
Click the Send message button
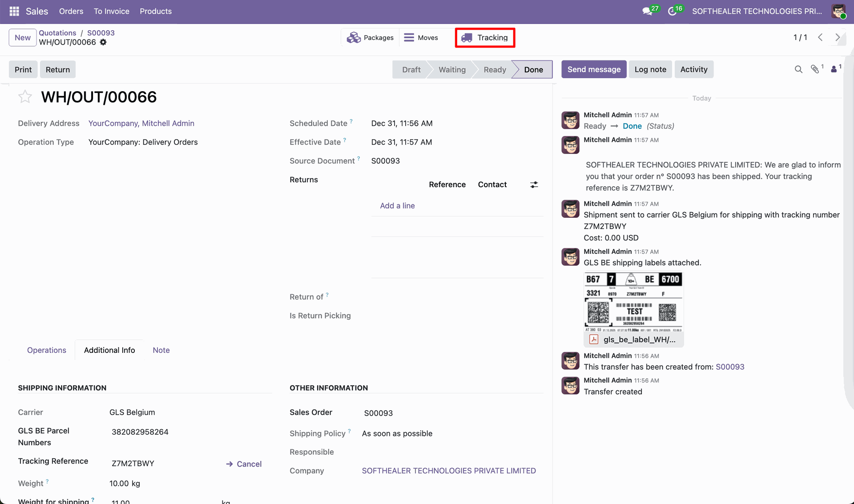pos(594,69)
